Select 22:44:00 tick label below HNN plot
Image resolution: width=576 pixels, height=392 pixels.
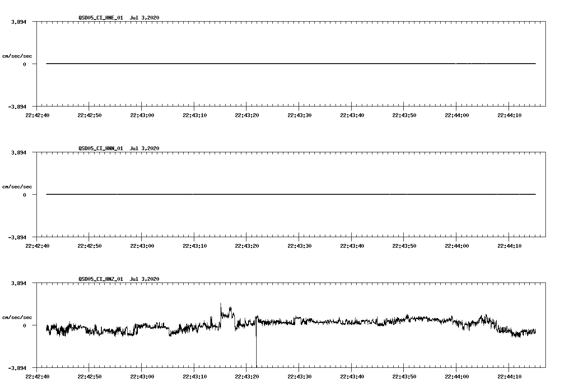coord(457,246)
